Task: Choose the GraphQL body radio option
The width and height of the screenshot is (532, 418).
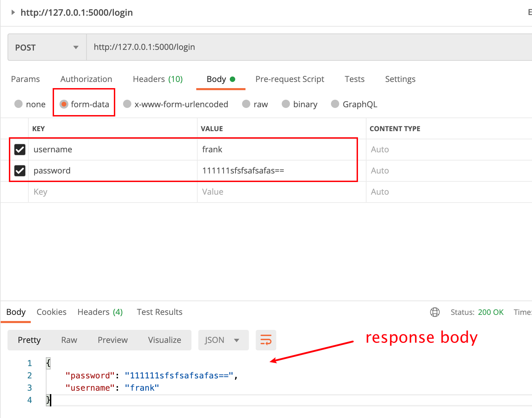Action: 335,104
